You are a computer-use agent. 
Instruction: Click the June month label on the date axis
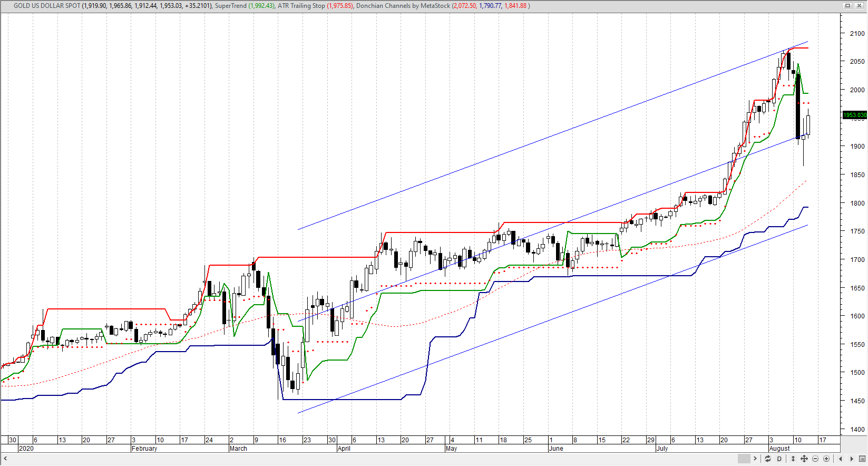tap(556, 449)
